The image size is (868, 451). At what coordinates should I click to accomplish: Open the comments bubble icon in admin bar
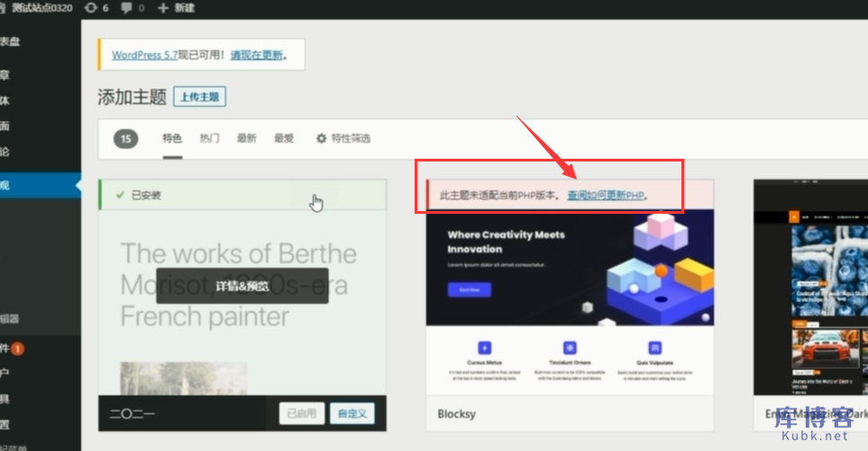125,8
